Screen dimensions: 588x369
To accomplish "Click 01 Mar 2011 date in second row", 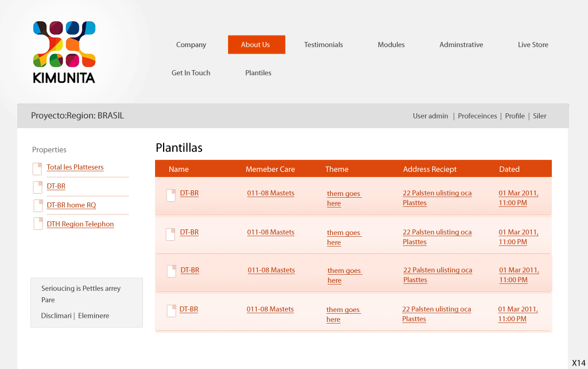I will coord(519,237).
